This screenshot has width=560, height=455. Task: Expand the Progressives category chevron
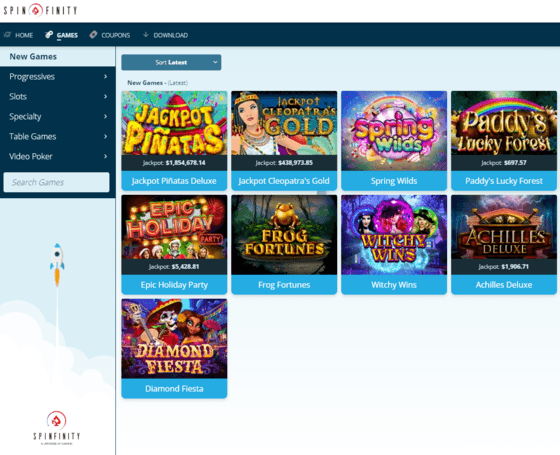tap(105, 76)
